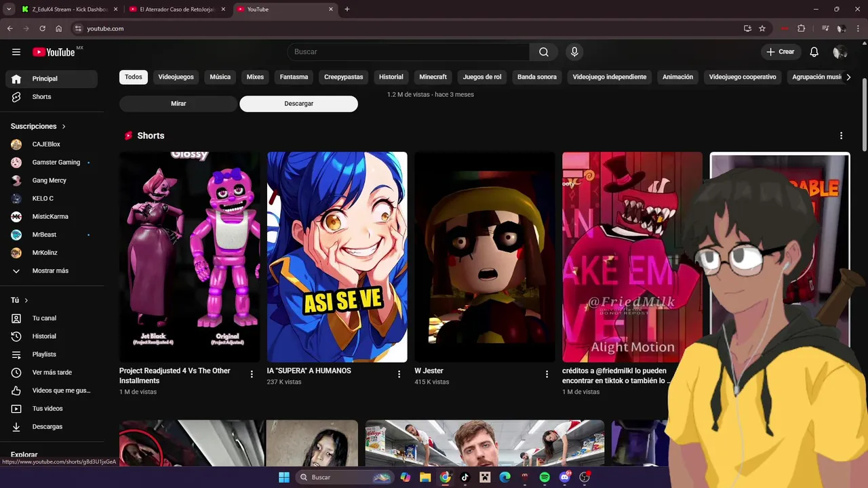Install app icon in address bar
The height and width of the screenshot is (488, 868).
747,28
